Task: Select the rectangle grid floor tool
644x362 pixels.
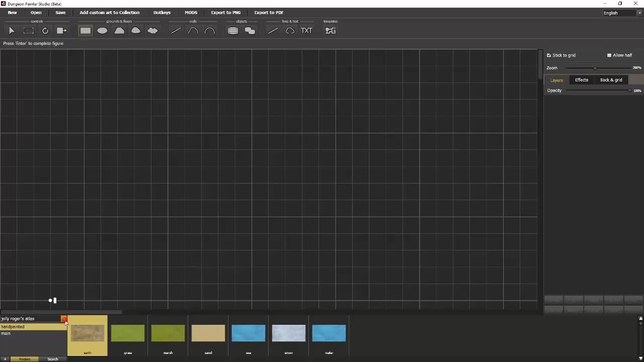Action: [86, 31]
